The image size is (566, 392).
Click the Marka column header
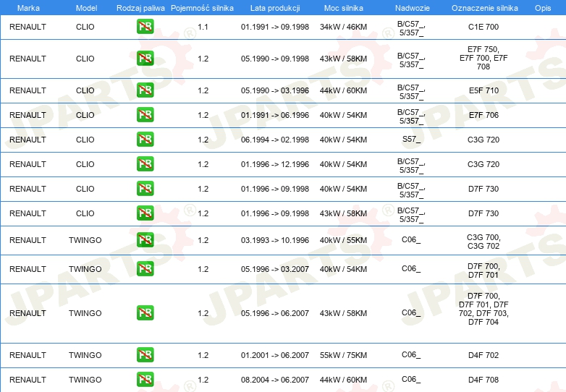(28, 8)
